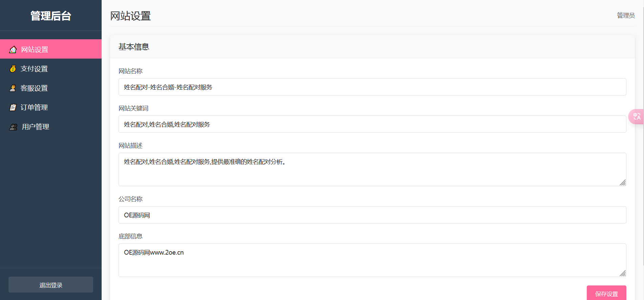
Task: Click the users icon beside 用户管理
Action: [x=13, y=127]
